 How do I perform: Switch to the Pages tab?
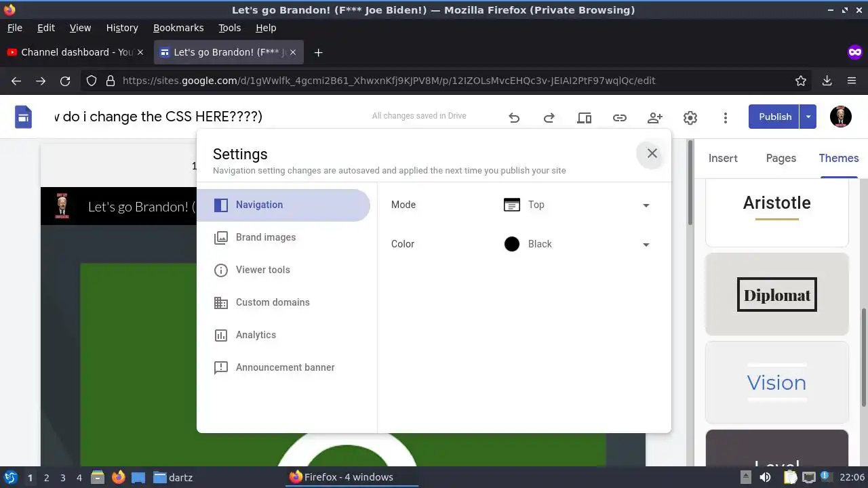[x=781, y=159]
